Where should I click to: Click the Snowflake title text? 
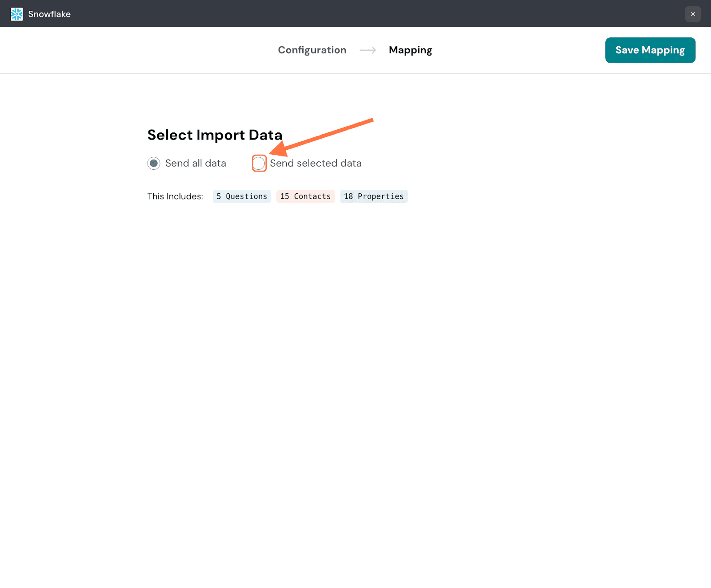click(49, 14)
